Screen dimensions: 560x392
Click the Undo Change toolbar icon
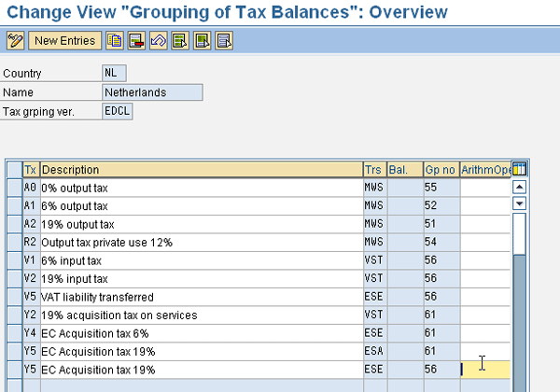(158, 41)
